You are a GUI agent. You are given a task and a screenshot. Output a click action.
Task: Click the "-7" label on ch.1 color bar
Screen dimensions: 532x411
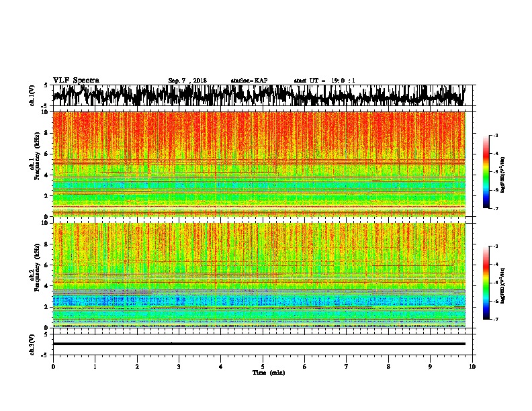[495, 208]
